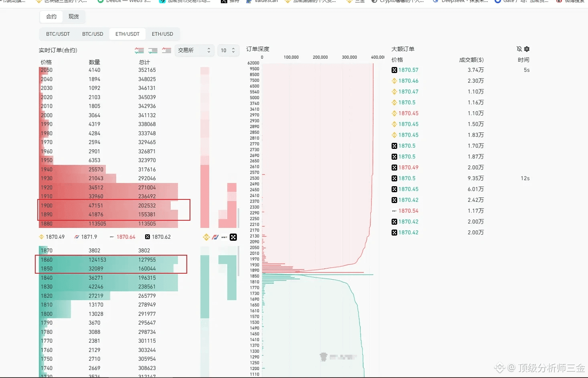Viewport: 588px width, 378px height.
Task: Click 总计 column header in order book
Action: [x=144, y=62]
